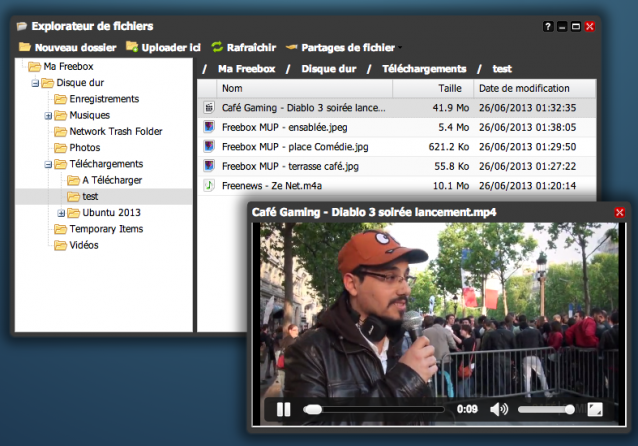Go to Ma Freebox in breadcrumb path
Screen dimensions: 638x446
tap(247, 69)
